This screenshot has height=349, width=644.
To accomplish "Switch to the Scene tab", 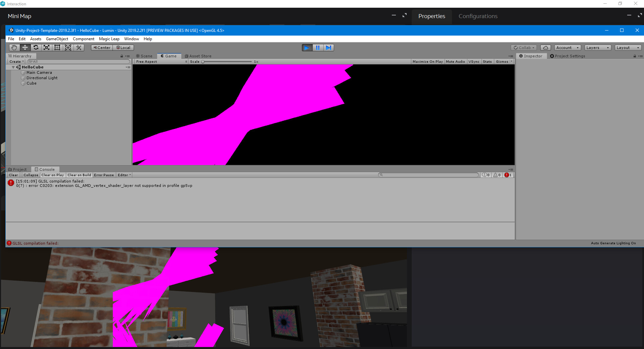I will (144, 56).
